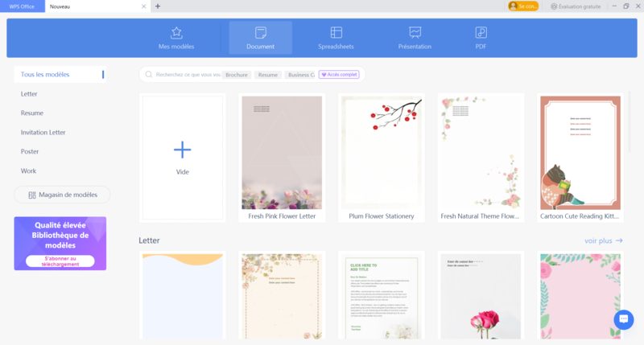Screen dimensions: 644x345
Task: Click the plus icon for a blank document
Action: [183, 150]
